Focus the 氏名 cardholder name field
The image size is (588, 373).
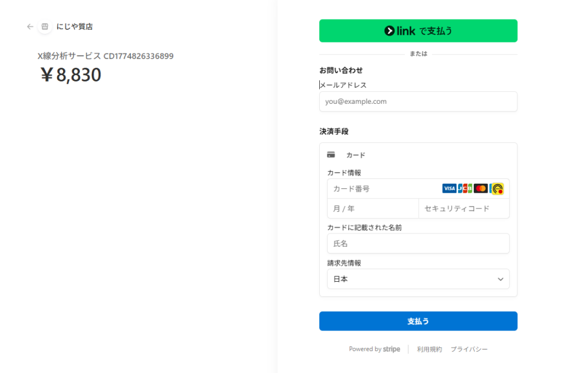pyautogui.click(x=418, y=243)
